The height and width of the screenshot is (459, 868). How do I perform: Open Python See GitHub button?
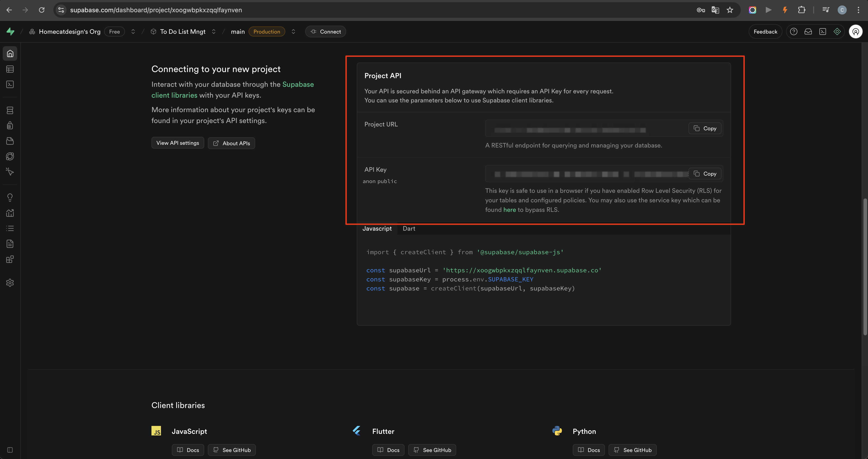(633, 450)
